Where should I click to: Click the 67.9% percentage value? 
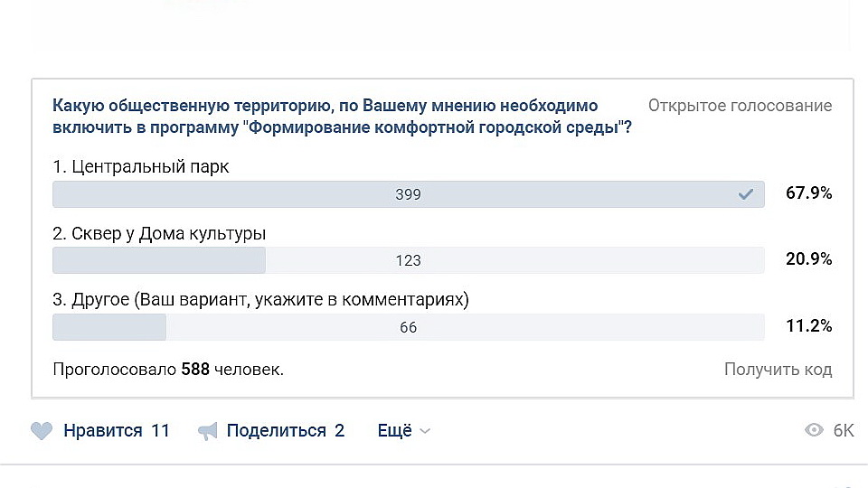pos(808,194)
